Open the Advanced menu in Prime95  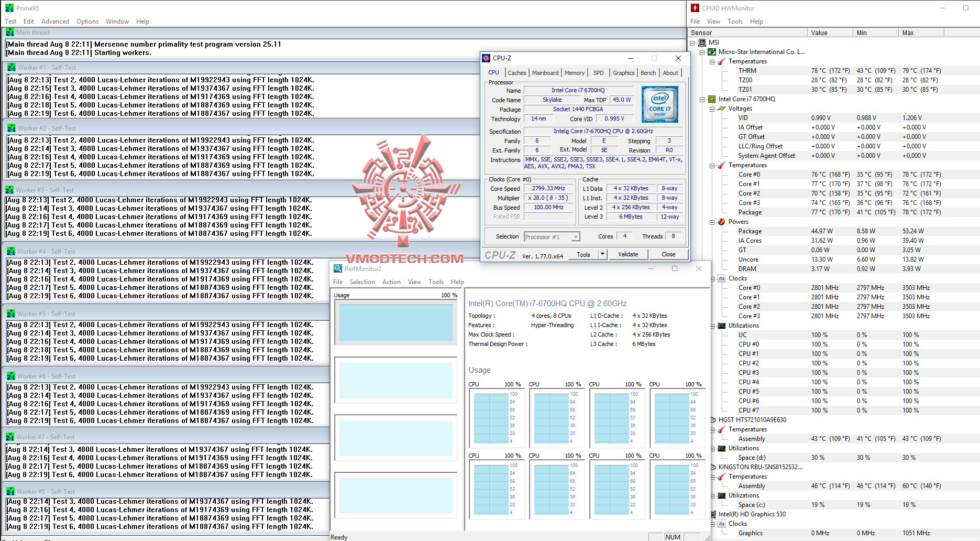click(55, 21)
